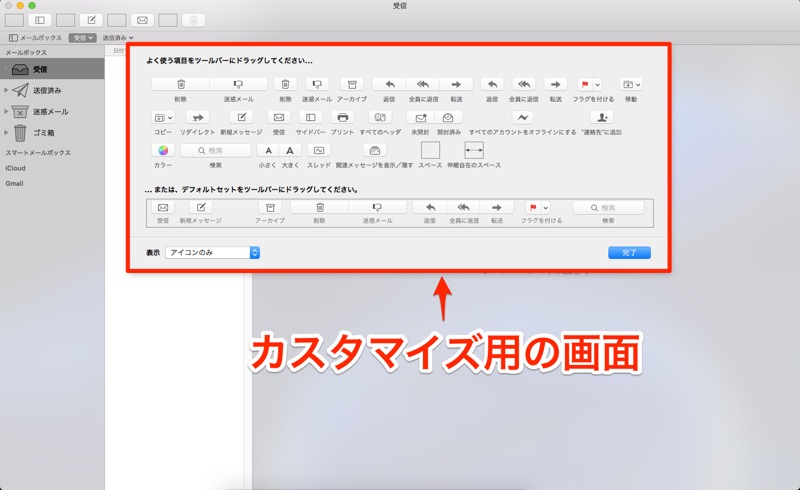800x490 pixels.
Task: Select the ゴミ箱 trash mailbox in the sidebar
Action: pos(52,132)
